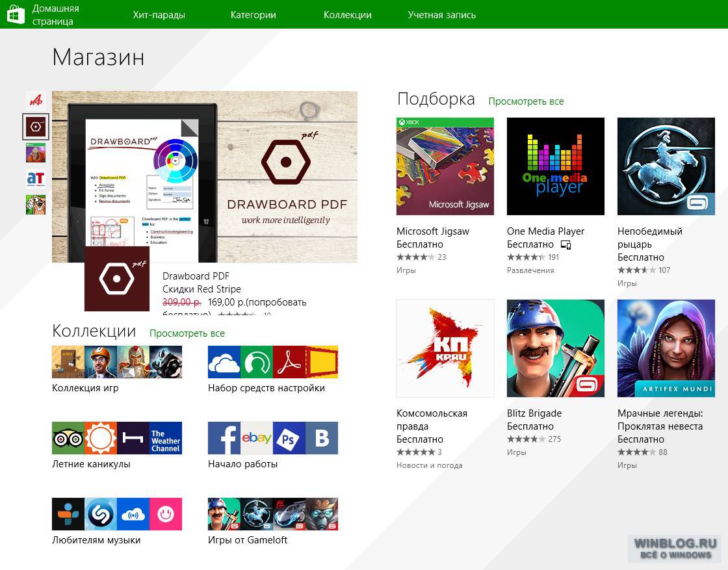
Task: Open the Microsoft Jigsaw app icon
Action: coord(445,166)
